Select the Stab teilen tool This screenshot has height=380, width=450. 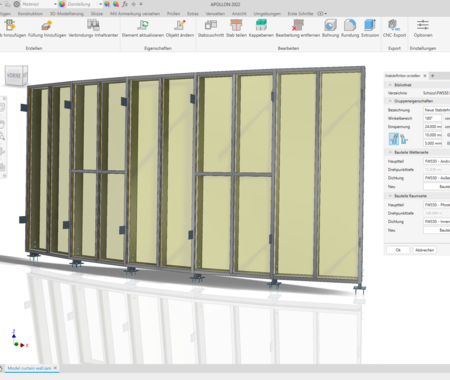236,28
